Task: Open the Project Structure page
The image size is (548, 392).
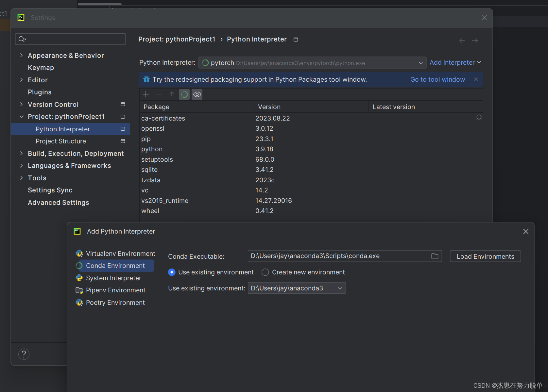Action: pyautogui.click(x=61, y=141)
